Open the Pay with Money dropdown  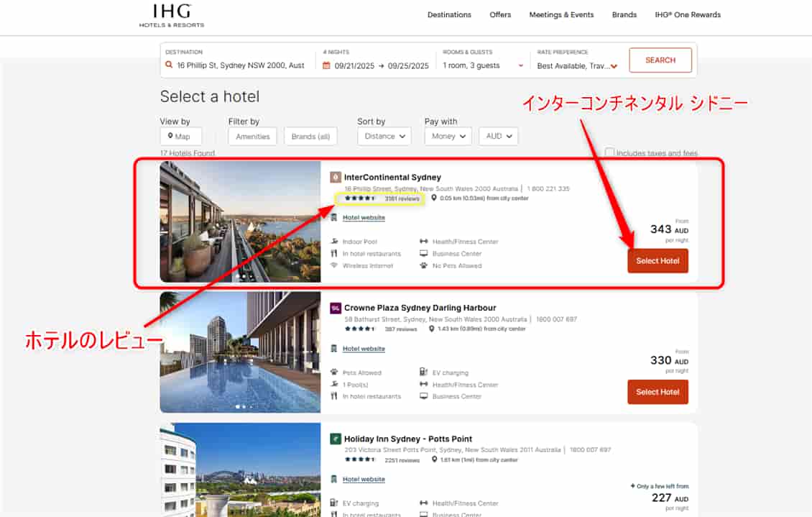(448, 136)
